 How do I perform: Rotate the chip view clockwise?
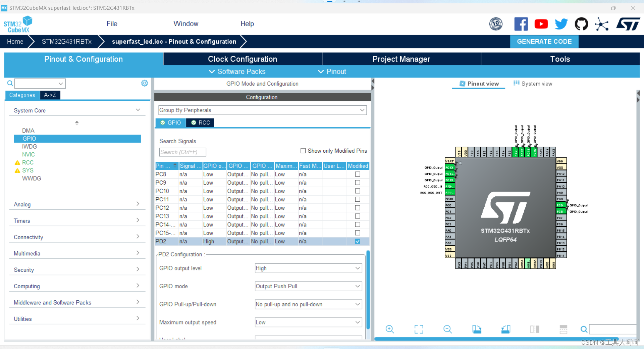pos(477,329)
